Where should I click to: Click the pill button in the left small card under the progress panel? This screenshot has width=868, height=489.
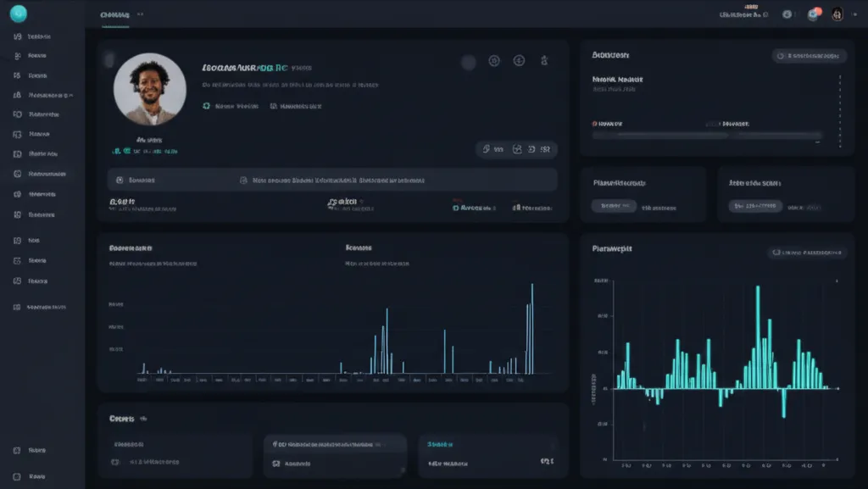click(614, 205)
